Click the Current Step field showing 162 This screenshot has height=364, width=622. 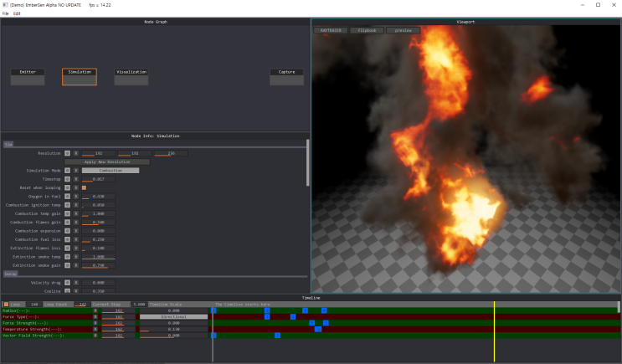[82, 305]
